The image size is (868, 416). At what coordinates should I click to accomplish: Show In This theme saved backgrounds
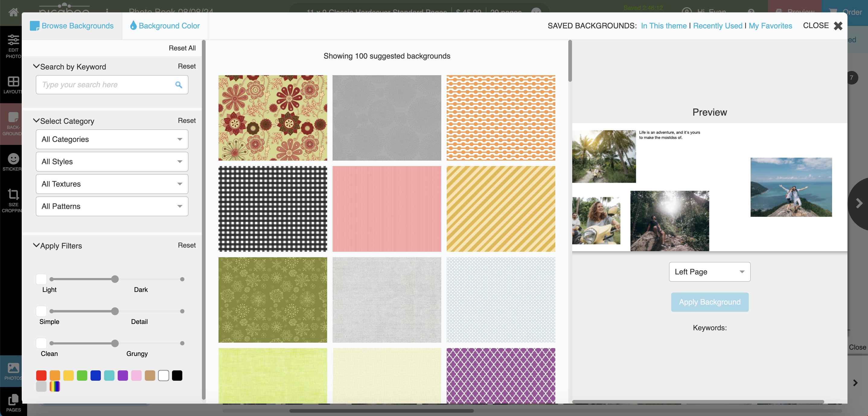click(663, 26)
